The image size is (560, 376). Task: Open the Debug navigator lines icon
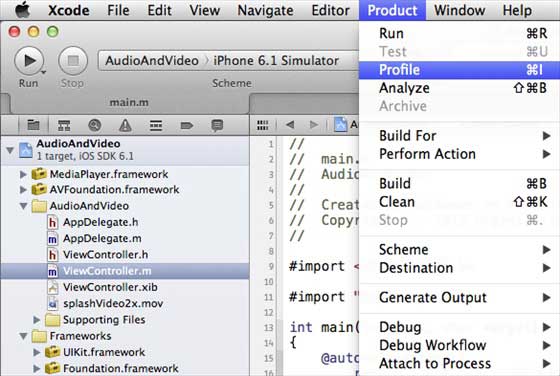click(x=156, y=125)
